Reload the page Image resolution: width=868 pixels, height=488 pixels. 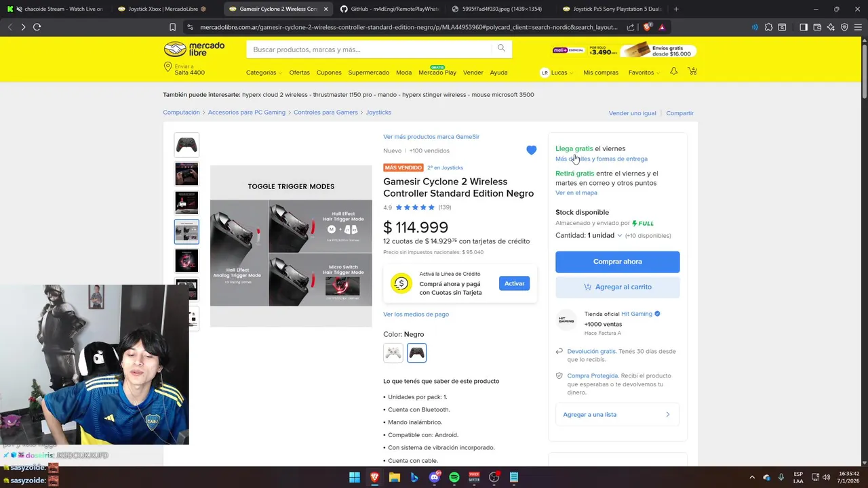[x=37, y=27]
